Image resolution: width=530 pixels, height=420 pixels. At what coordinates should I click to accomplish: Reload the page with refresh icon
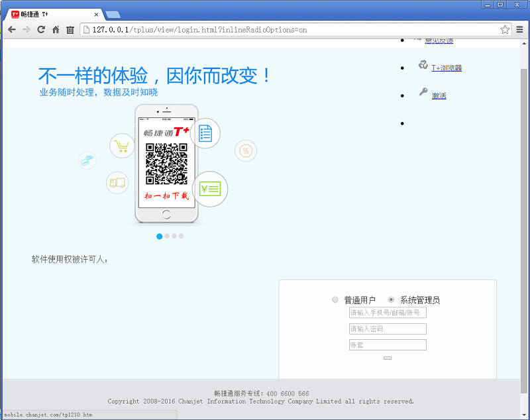41,30
